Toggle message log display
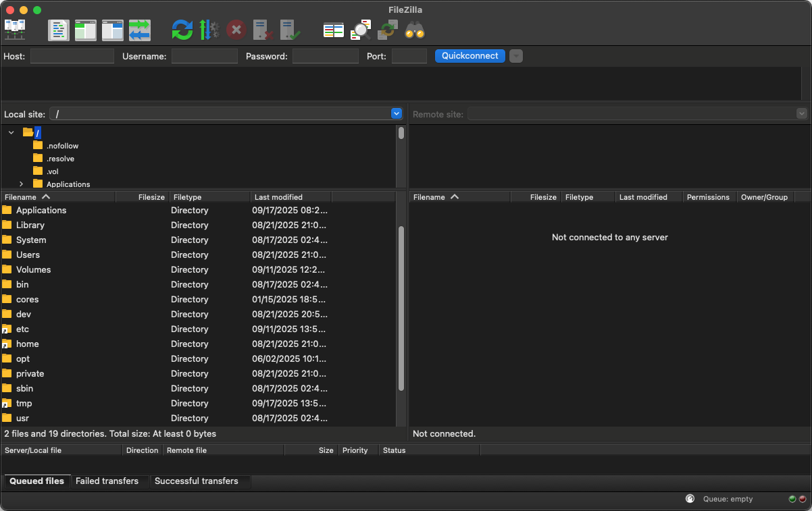812x511 pixels. pos(59,30)
